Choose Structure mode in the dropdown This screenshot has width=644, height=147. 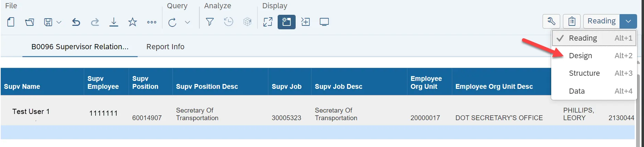click(x=584, y=73)
